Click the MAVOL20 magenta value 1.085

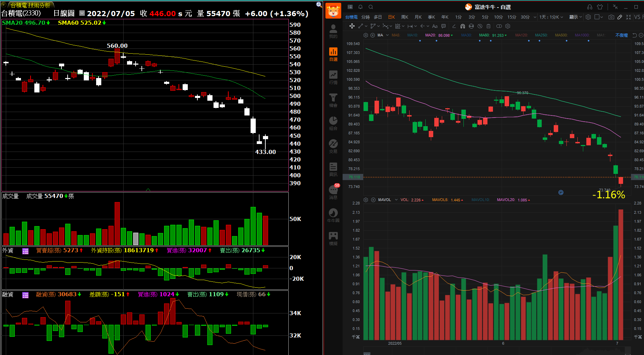(x=522, y=200)
